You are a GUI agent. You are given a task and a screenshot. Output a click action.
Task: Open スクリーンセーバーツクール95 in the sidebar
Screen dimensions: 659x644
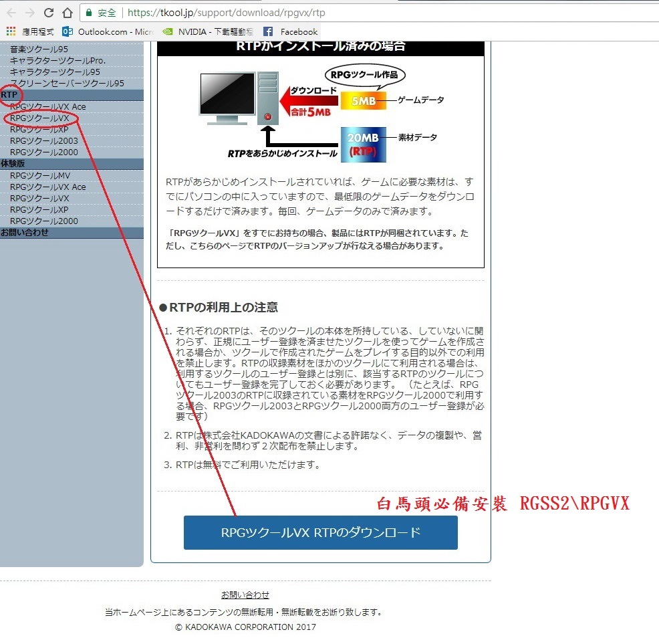(68, 84)
